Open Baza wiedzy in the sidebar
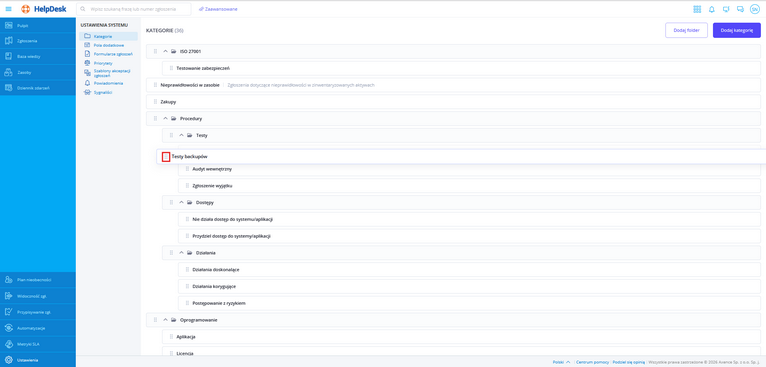 [x=38, y=57]
